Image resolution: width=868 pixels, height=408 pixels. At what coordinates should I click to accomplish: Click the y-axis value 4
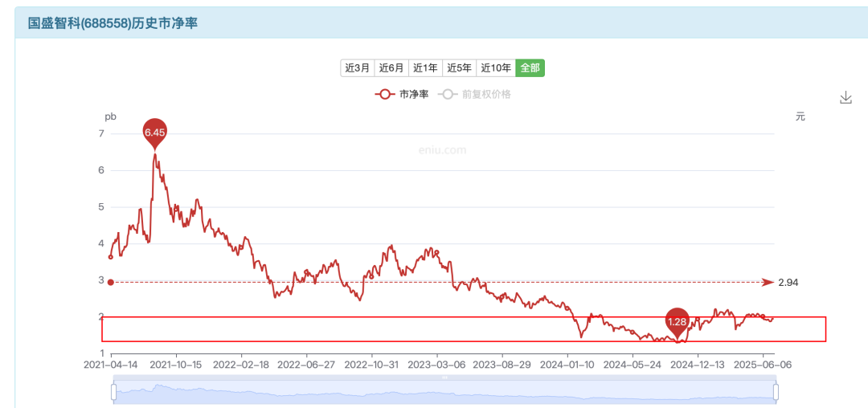[x=101, y=243]
